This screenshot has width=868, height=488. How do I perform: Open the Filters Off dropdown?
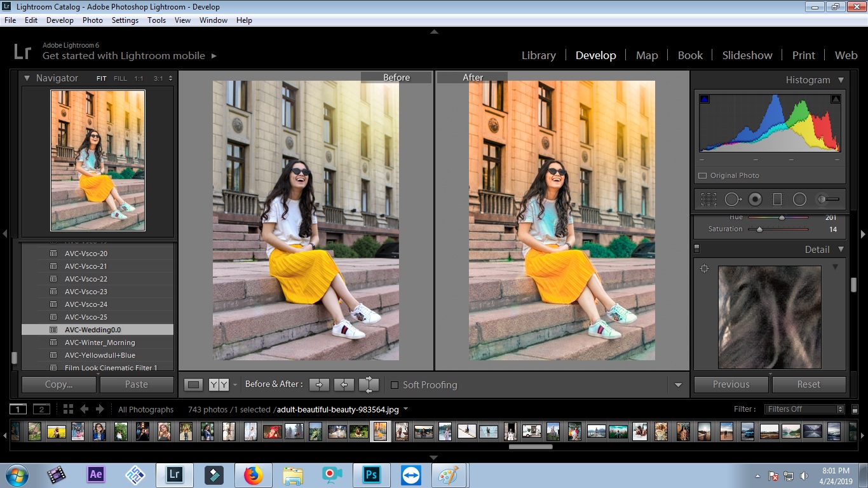tap(805, 409)
